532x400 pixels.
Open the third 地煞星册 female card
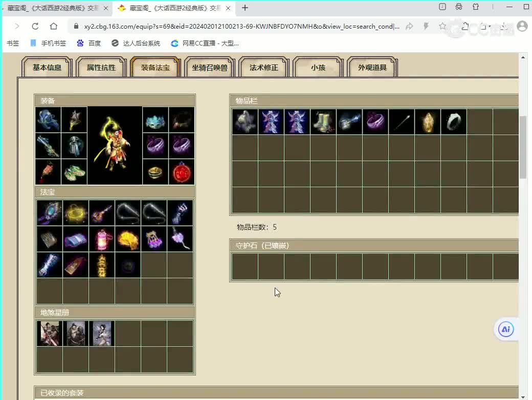coord(102,333)
